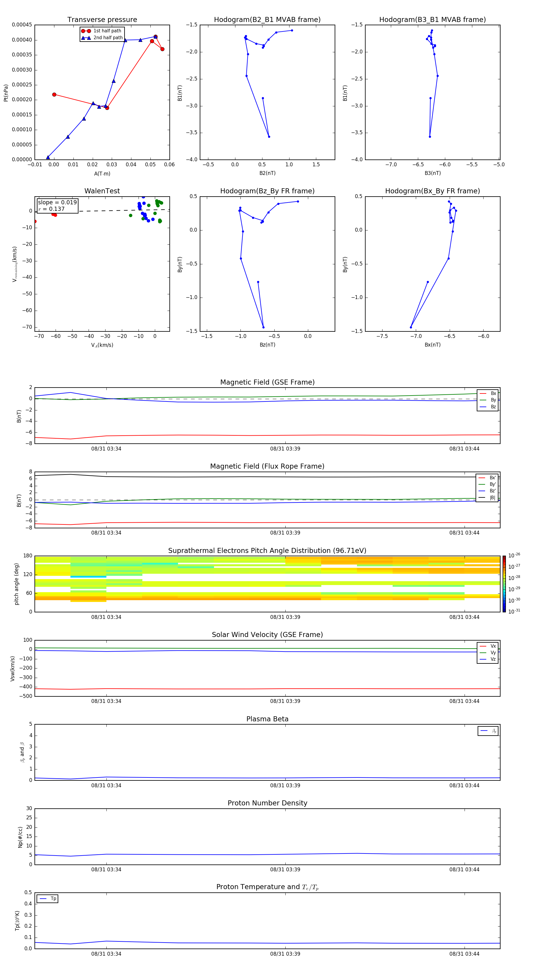Click the 'Proton Temperature and Te/Tp' title
The height and width of the screenshot is (980, 535).
tap(267, 887)
